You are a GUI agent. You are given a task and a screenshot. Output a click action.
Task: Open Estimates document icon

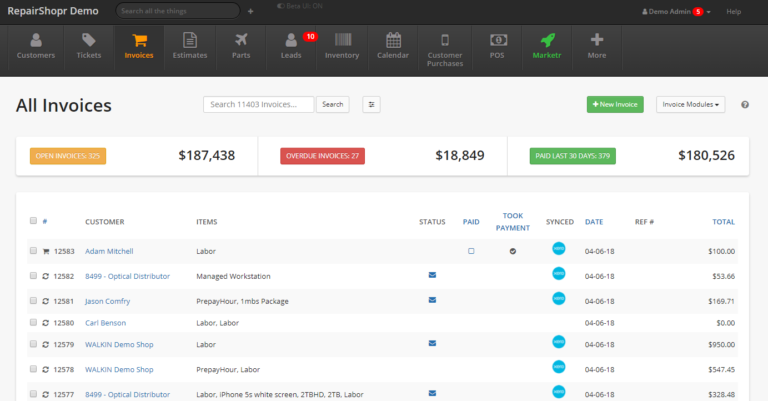pyautogui.click(x=190, y=40)
